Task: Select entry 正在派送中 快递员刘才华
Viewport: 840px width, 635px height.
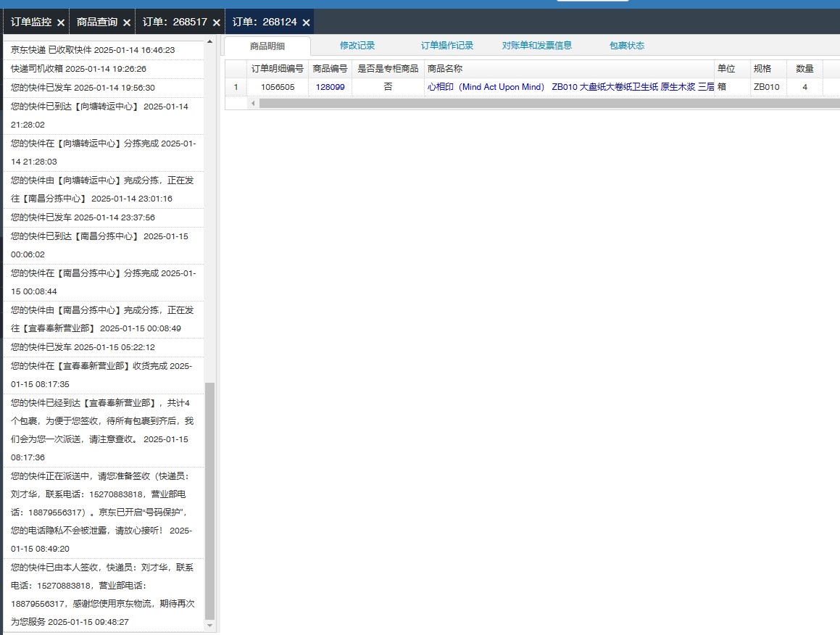Action: tap(104, 512)
